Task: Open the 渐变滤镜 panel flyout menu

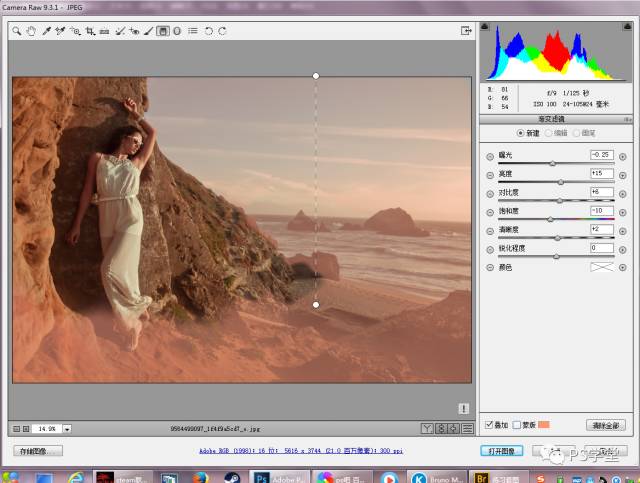Action: pyautogui.click(x=630, y=119)
